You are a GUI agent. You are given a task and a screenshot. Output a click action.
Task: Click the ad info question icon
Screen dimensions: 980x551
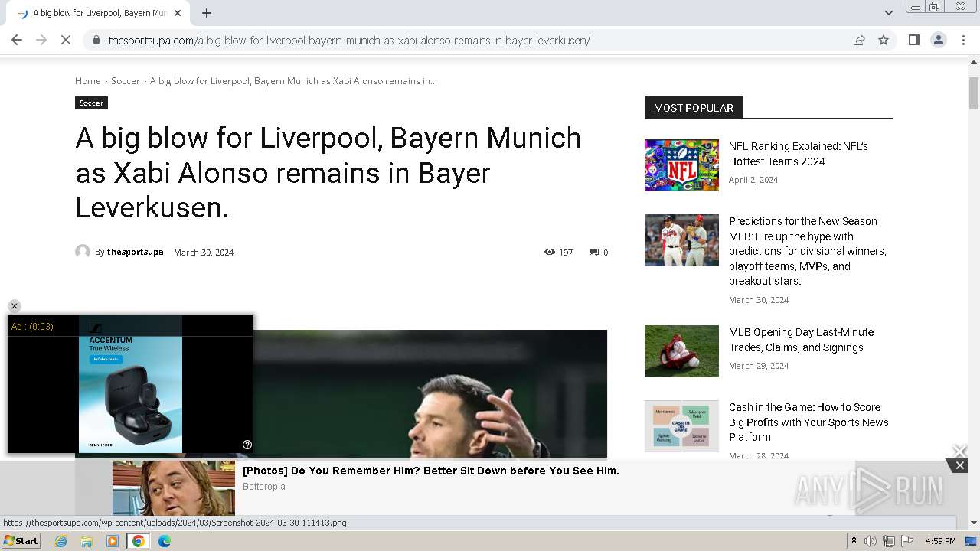coord(247,445)
